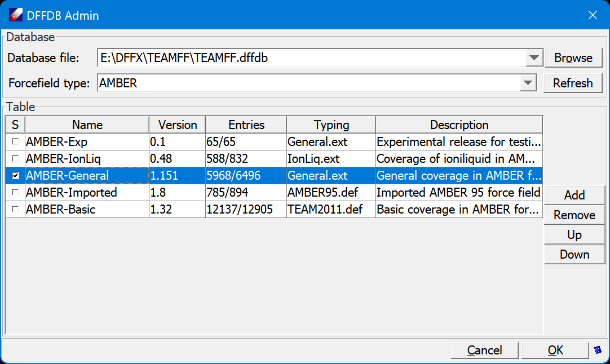610x364 pixels.
Task: Uncheck the AMBER-General selected checkbox
Action: [15, 176]
